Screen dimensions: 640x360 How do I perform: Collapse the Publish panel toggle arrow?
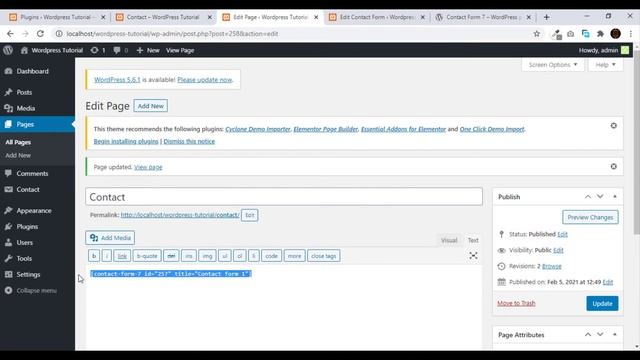(x=615, y=197)
